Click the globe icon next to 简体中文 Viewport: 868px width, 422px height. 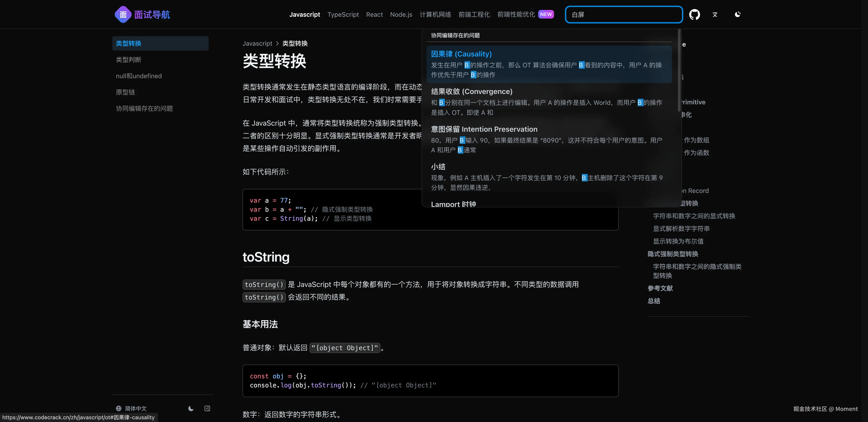point(118,408)
